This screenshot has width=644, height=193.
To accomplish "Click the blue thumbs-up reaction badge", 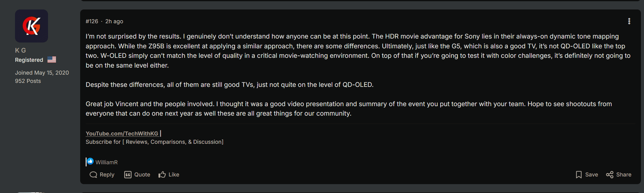I will (90, 161).
